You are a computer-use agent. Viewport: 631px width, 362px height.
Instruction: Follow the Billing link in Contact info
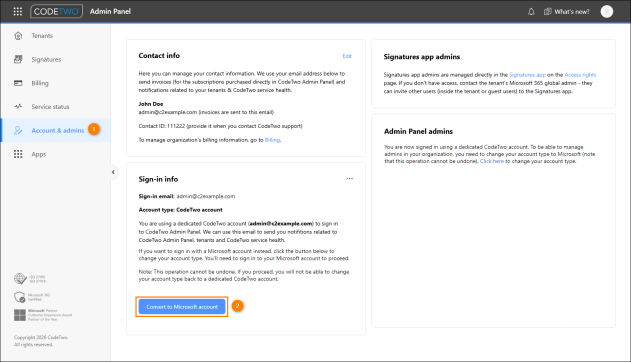coord(272,140)
